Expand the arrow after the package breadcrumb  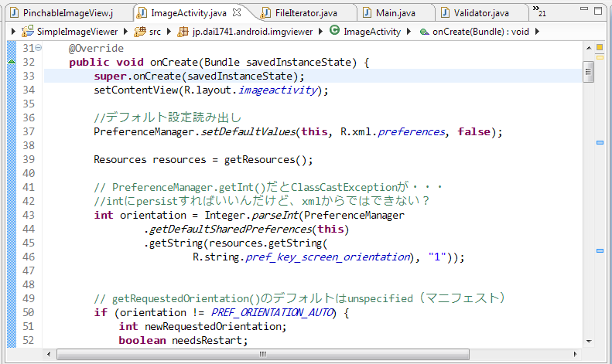pos(320,31)
